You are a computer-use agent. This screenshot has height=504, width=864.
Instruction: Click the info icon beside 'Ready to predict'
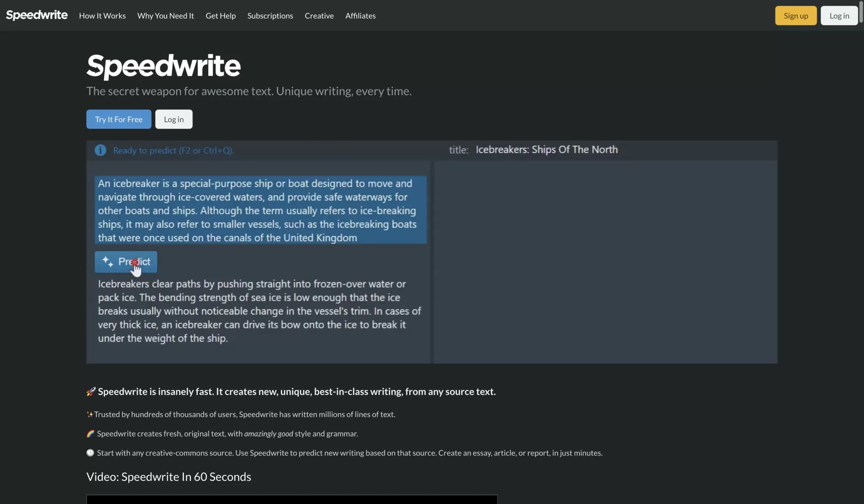[x=100, y=150]
